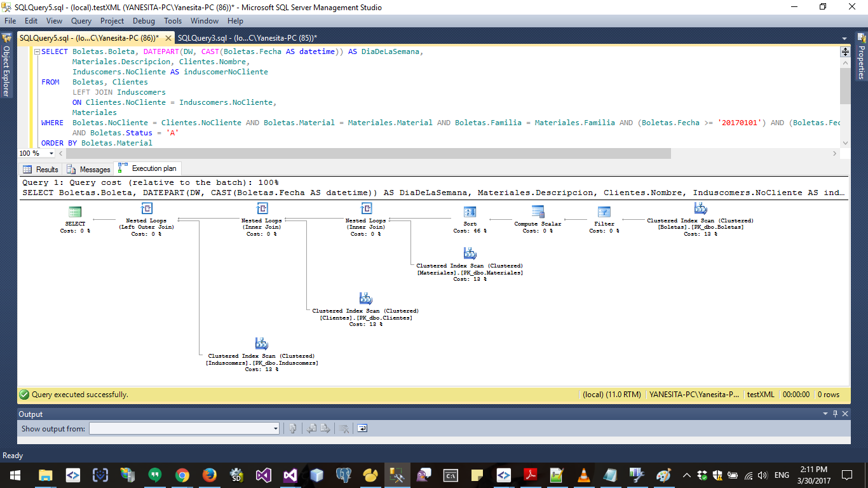Open the 'Show output from' combo box
The height and width of the screenshot is (488, 868).
pos(184,429)
